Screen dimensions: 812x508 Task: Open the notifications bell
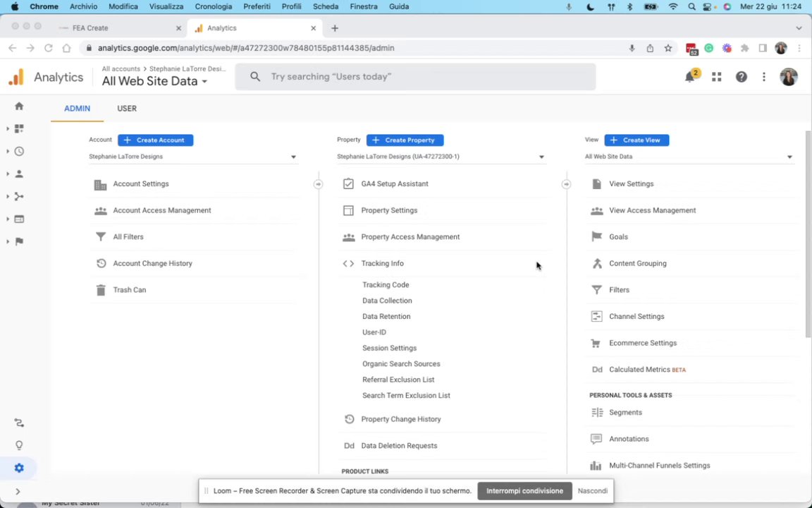pos(690,77)
